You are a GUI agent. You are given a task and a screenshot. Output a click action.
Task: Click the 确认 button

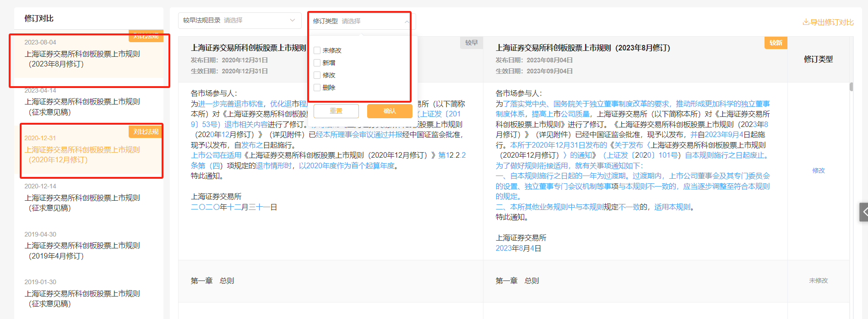coord(390,111)
